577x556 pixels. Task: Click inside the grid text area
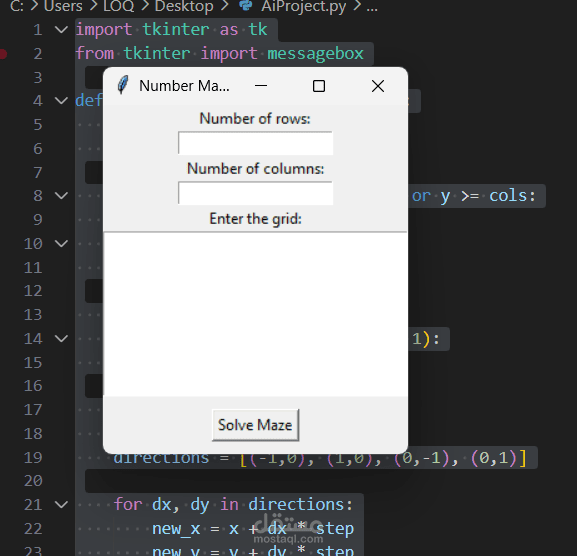click(255, 314)
